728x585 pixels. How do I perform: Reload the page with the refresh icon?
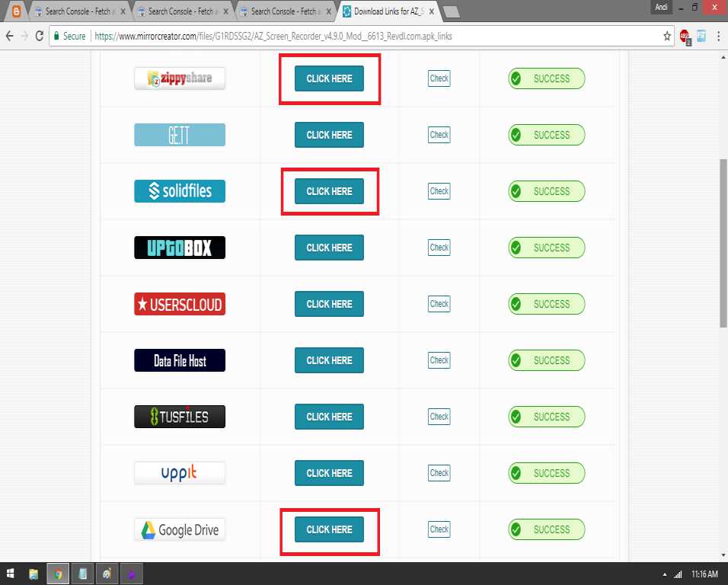(x=40, y=36)
